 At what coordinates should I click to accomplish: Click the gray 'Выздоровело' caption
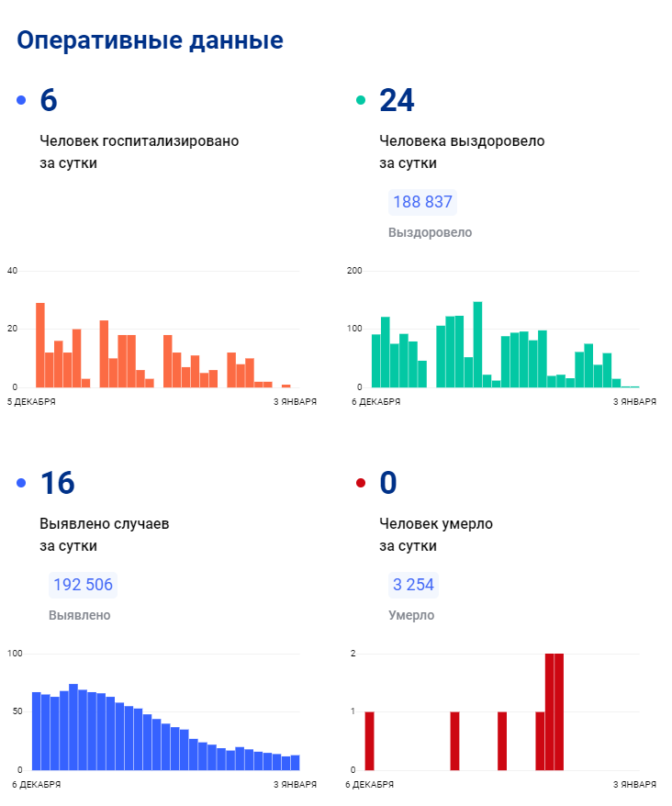tap(430, 232)
